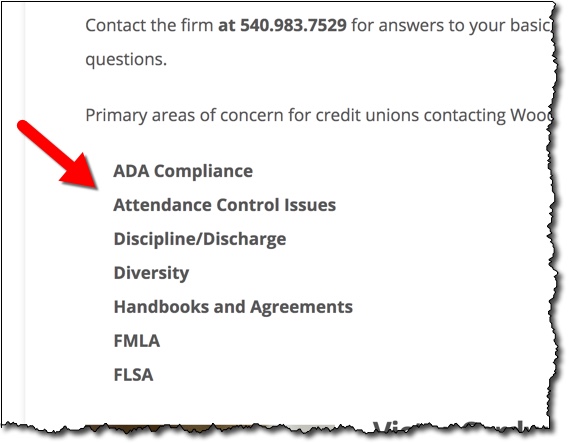Select the FLSA list item

pos(133,375)
